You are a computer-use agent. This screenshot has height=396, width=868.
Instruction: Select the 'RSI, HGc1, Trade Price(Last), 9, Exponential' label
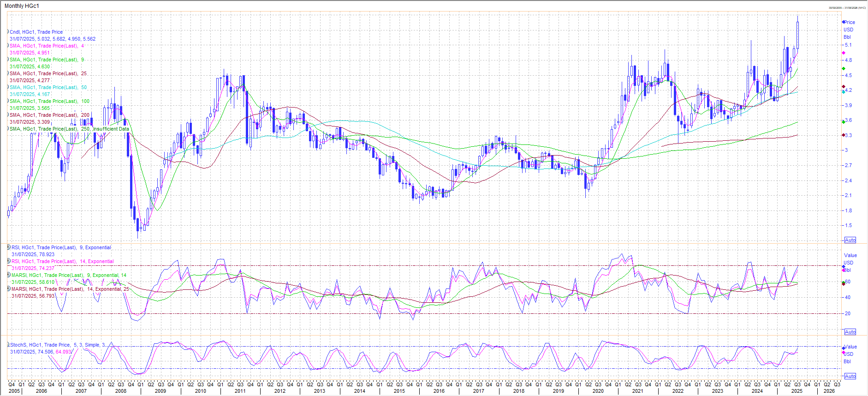click(x=61, y=247)
